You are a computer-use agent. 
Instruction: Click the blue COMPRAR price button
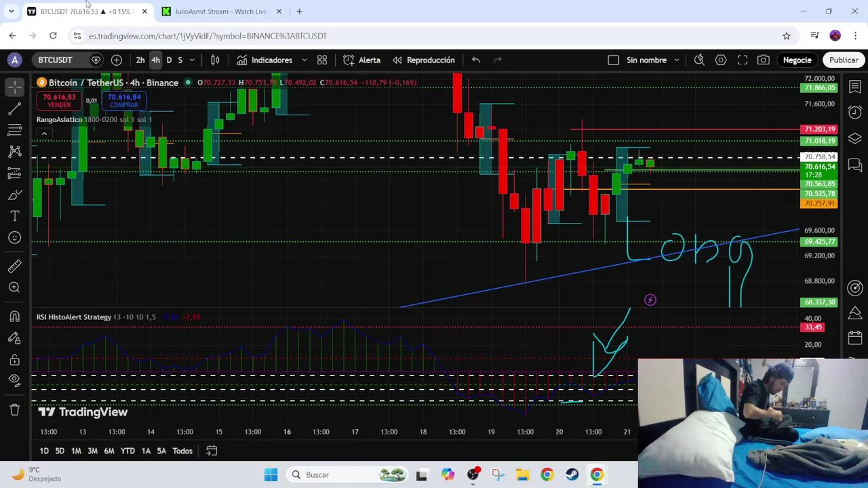coord(124,100)
